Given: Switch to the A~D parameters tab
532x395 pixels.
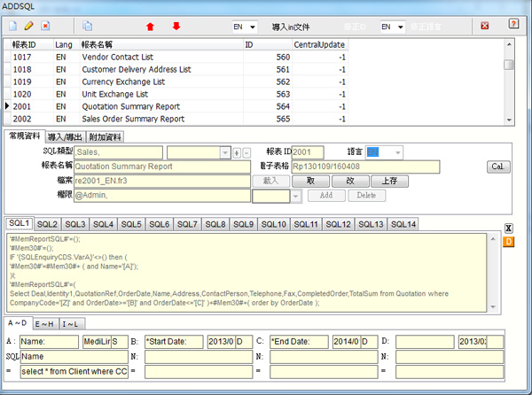Looking at the screenshot, I should coord(18,323).
